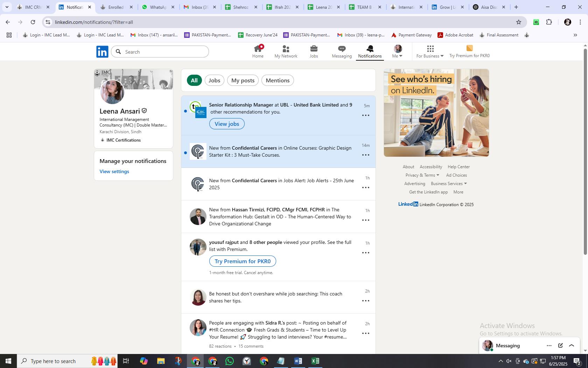Expand the Business Services dropdown

click(x=449, y=184)
